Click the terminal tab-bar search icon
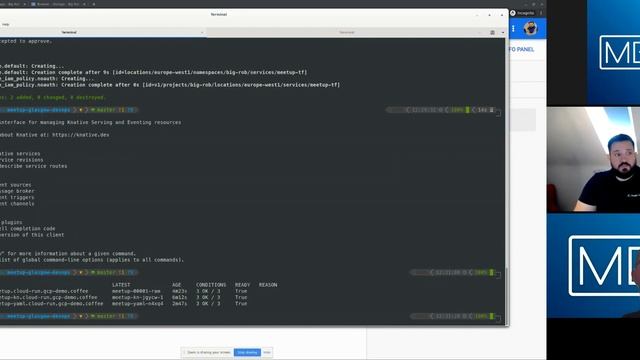The height and width of the screenshot is (360, 640). click(492, 32)
